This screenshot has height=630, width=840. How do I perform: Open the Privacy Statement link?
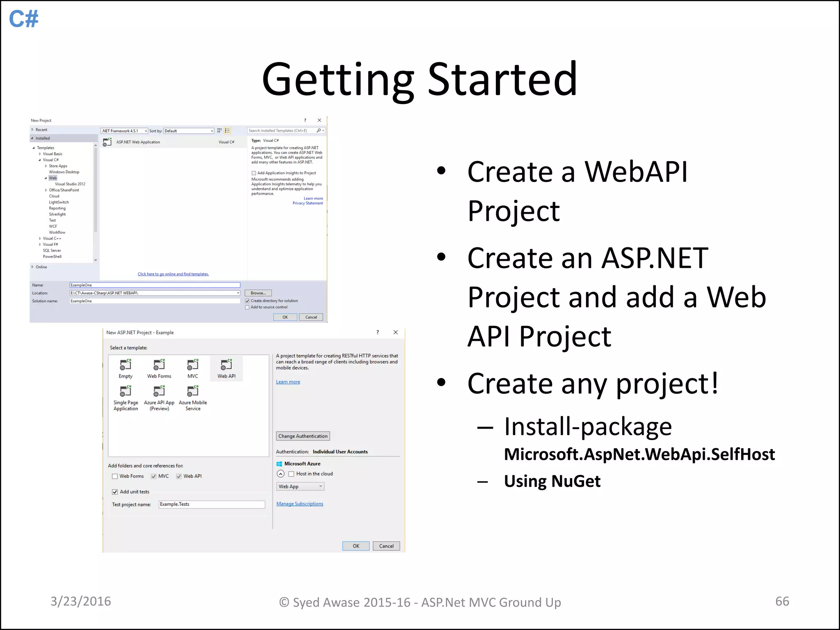click(308, 203)
